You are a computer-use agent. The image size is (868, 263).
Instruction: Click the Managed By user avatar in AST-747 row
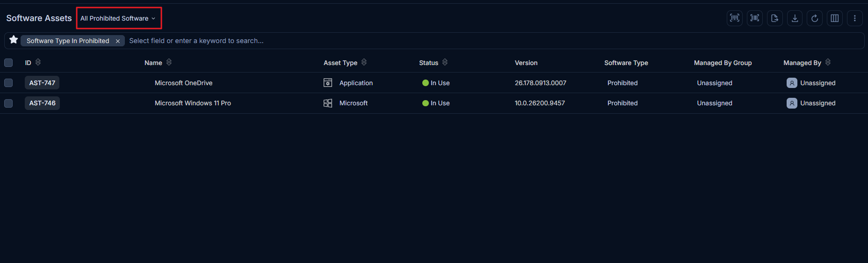click(x=792, y=83)
